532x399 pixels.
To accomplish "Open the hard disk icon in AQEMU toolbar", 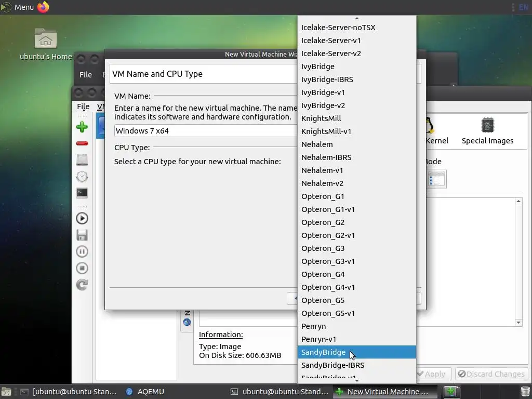I will (82, 160).
